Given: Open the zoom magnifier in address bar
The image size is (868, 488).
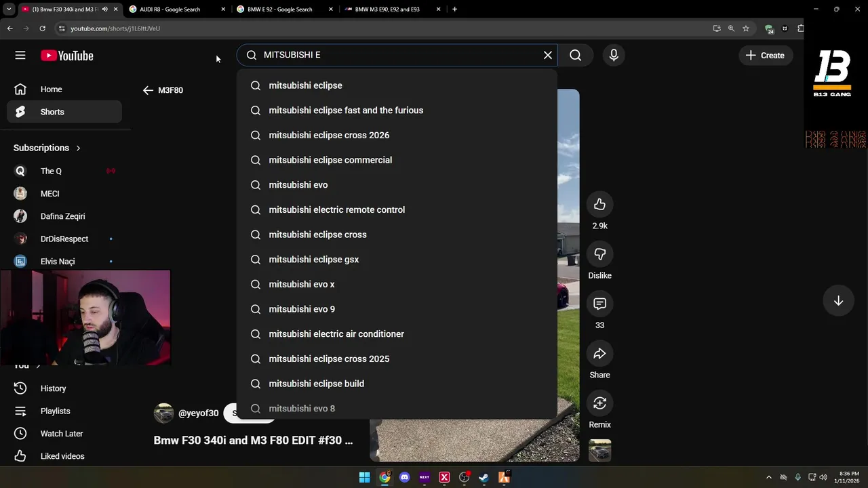Looking at the screenshot, I should [x=731, y=28].
